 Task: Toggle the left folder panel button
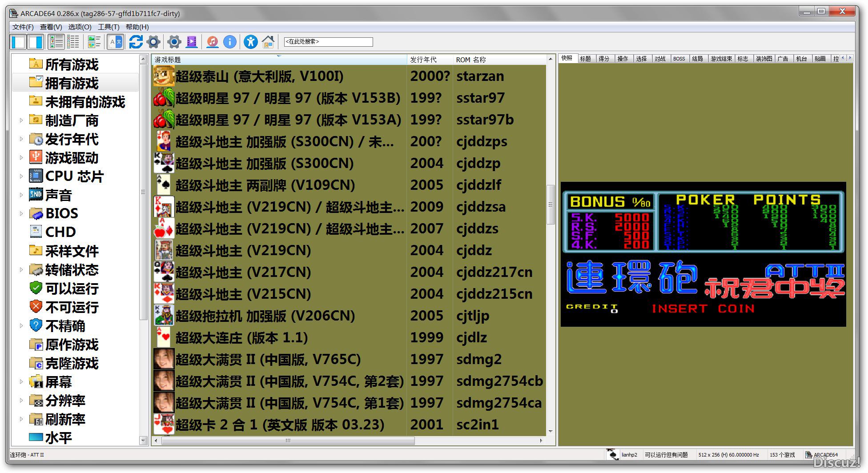tap(19, 42)
